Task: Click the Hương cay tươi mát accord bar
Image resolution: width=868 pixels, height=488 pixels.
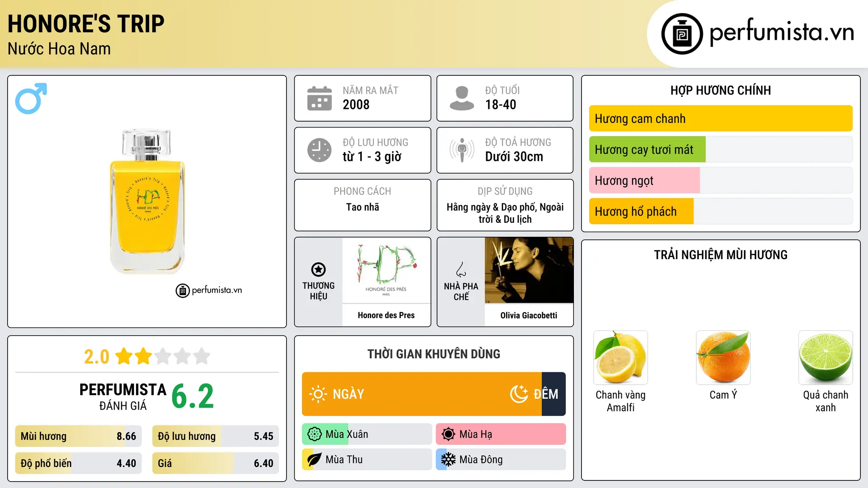Action: (x=721, y=150)
